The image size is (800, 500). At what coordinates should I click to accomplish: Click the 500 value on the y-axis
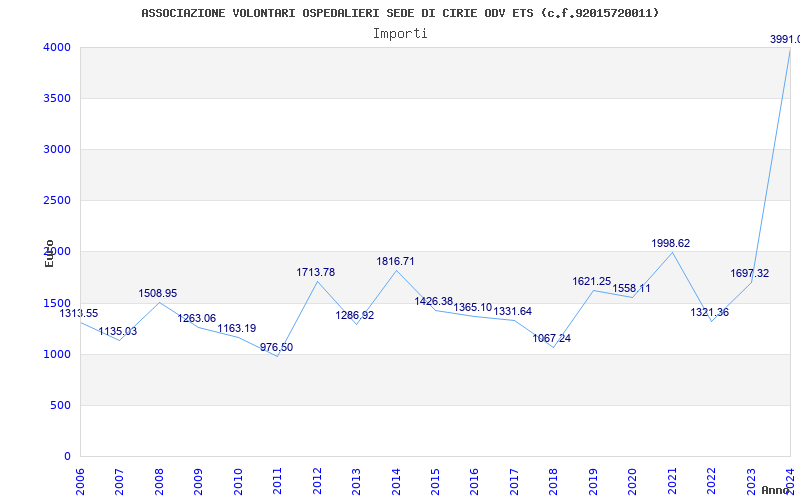pyautogui.click(x=60, y=405)
